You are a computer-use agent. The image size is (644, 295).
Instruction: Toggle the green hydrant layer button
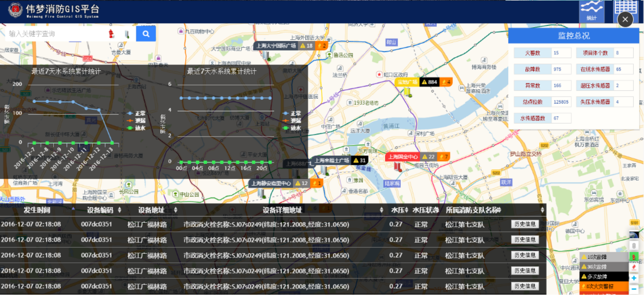pyautogui.click(x=634, y=257)
